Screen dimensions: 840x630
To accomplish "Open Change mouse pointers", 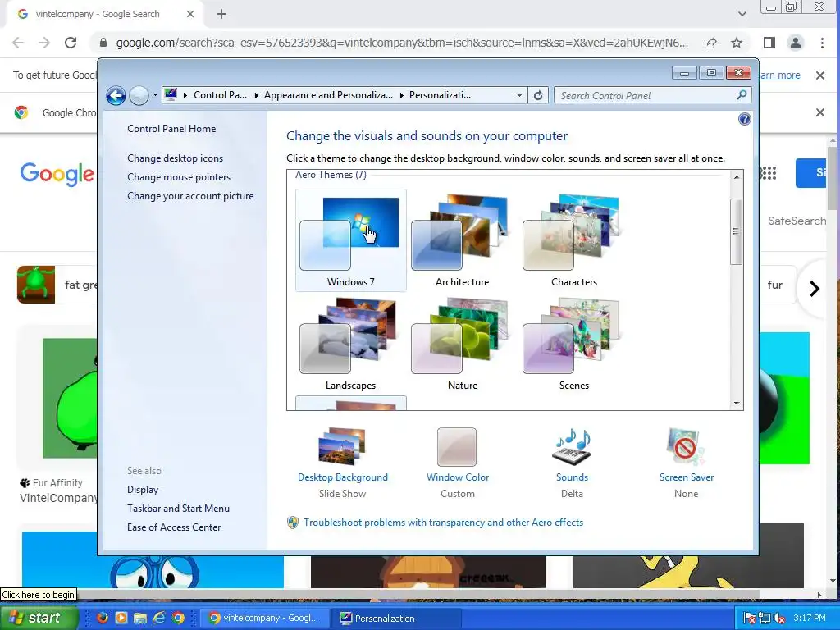I will 179,177.
